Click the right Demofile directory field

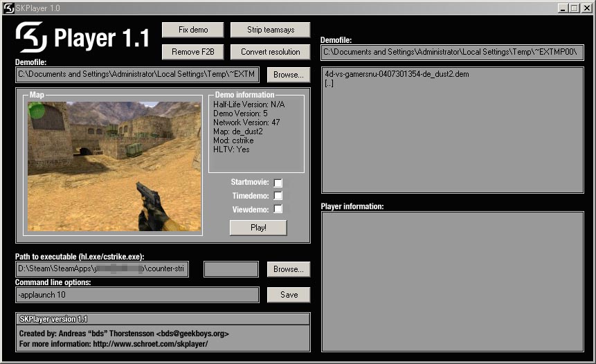point(452,52)
